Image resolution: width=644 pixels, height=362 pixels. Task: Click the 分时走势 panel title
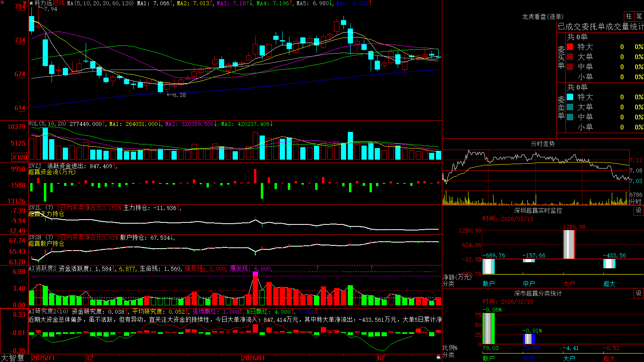point(543,144)
